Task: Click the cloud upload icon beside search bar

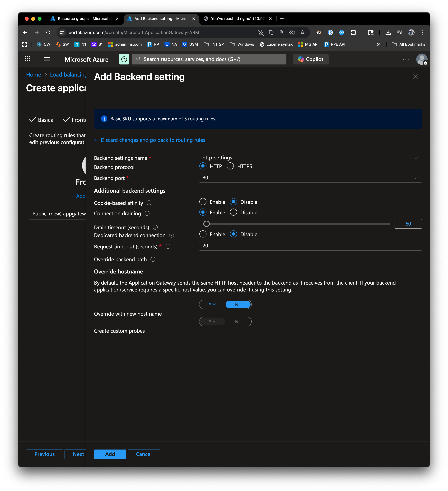Action: pos(124,59)
